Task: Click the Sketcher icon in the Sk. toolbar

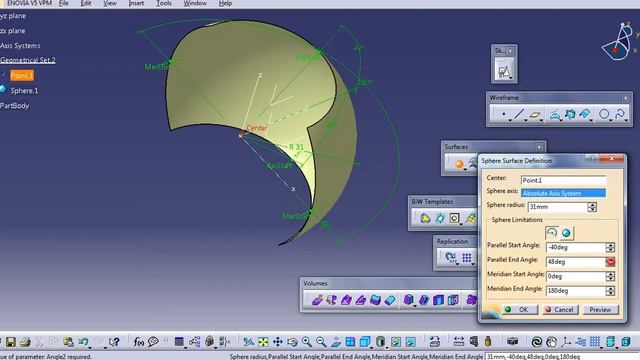Action: tap(504, 71)
